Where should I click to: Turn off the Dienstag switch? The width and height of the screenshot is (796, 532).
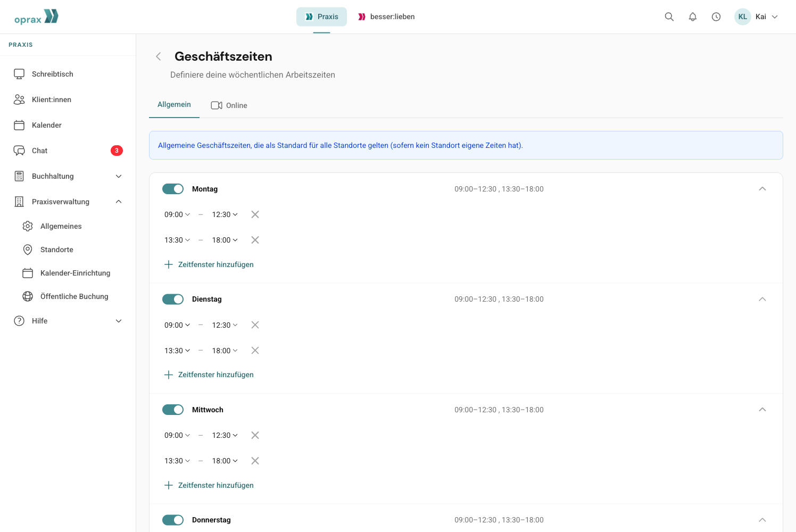click(173, 299)
